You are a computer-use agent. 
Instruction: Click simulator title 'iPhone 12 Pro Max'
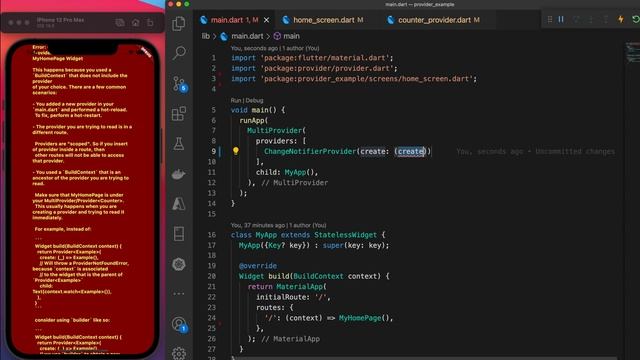point(60,20)
